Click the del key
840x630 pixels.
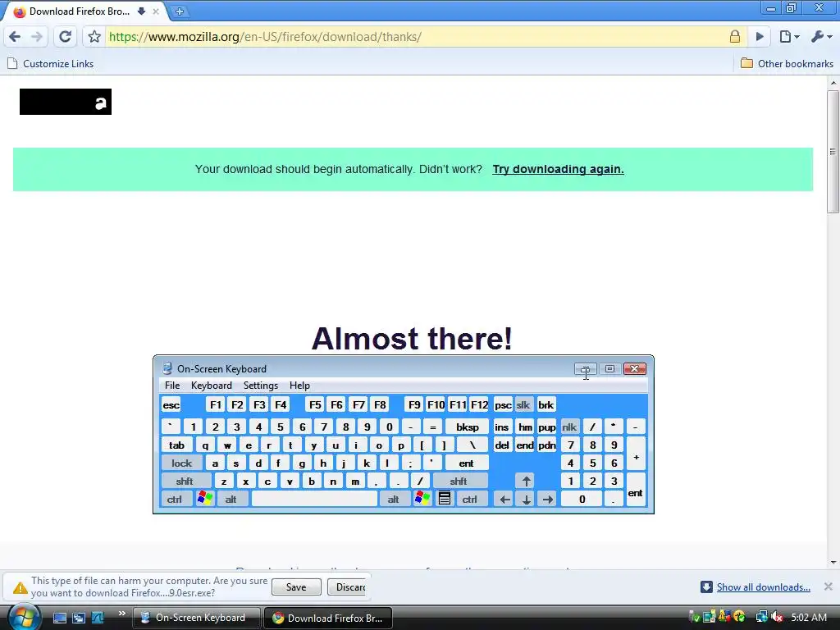(502, 445)
